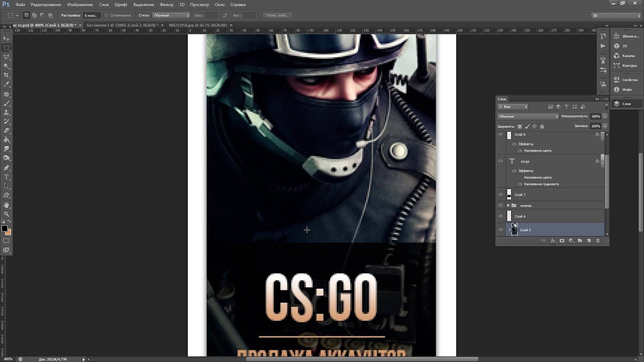Toggle Quick Mask mode icon

tap(7, 240)
